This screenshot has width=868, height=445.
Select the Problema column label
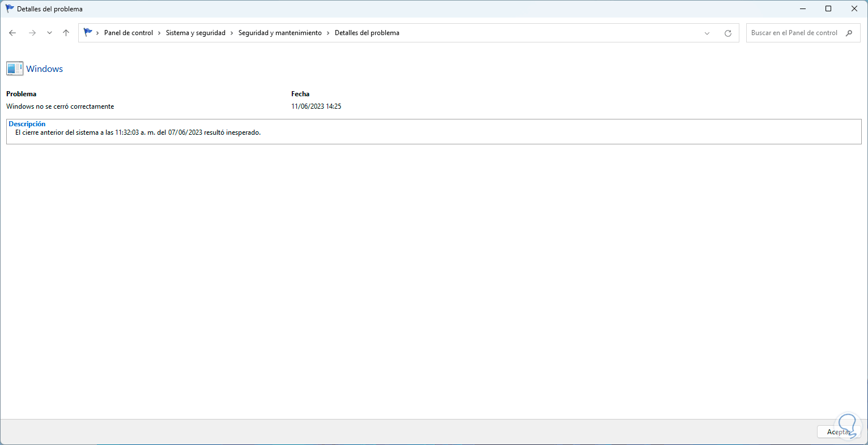click(x=22, y=94)
